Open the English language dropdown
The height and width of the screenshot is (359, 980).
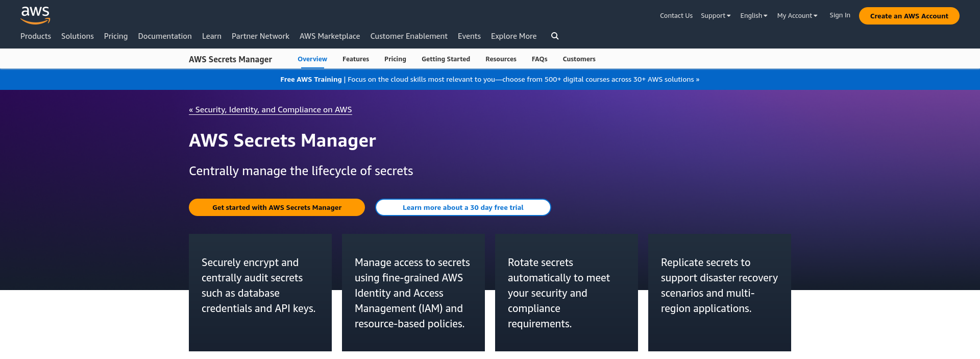coord(754,16)
